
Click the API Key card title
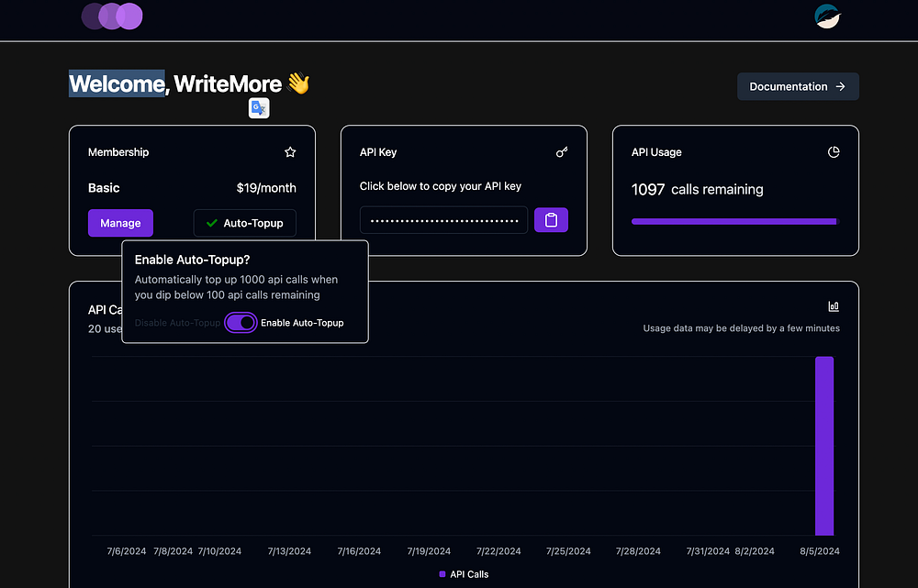378,152
